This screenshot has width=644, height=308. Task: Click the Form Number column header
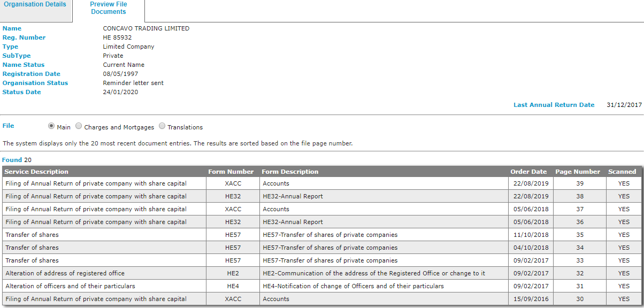coord(231,172)
